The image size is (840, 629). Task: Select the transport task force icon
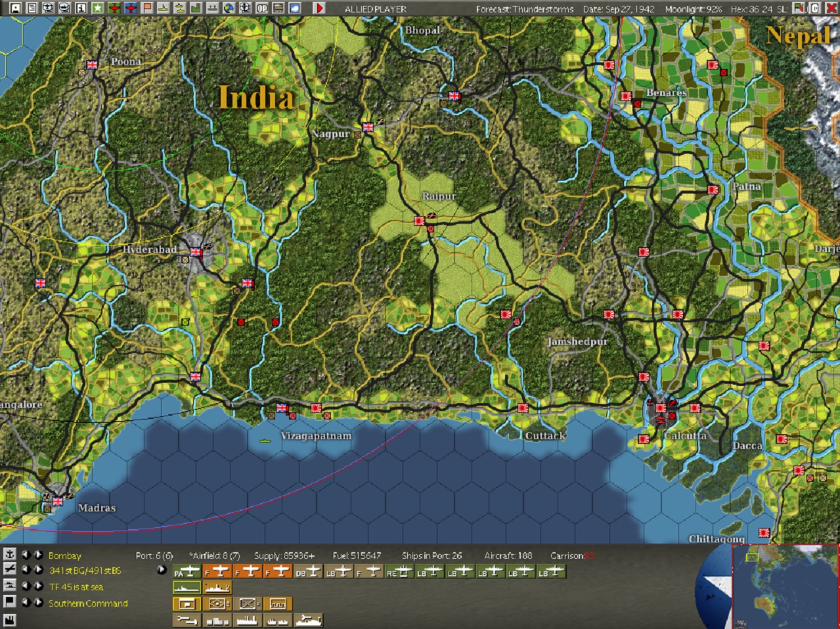pyautogui.click(x=217, y=588)
